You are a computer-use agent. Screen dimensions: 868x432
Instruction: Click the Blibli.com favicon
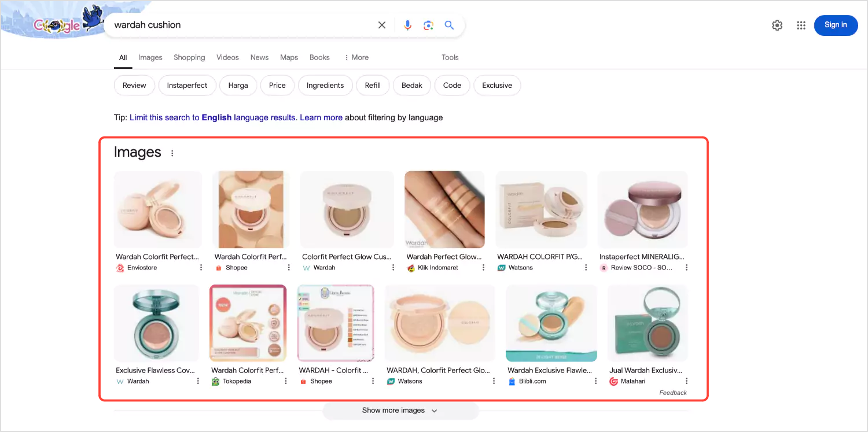(512, 381)
